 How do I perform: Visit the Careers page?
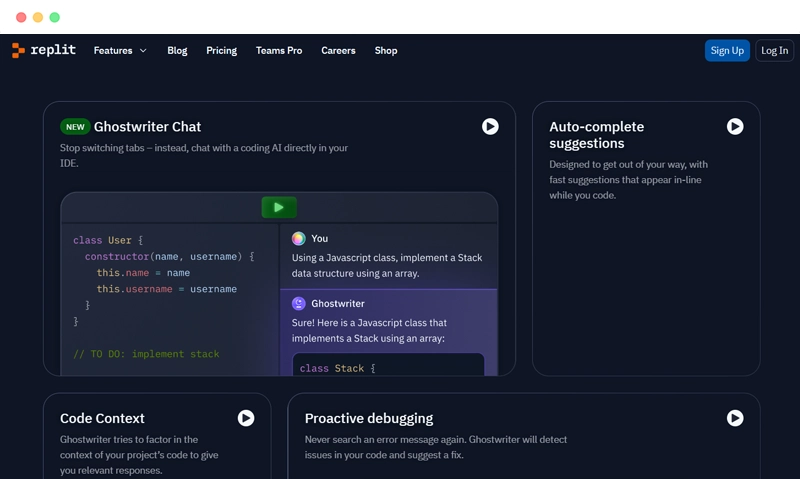point(338,51)
